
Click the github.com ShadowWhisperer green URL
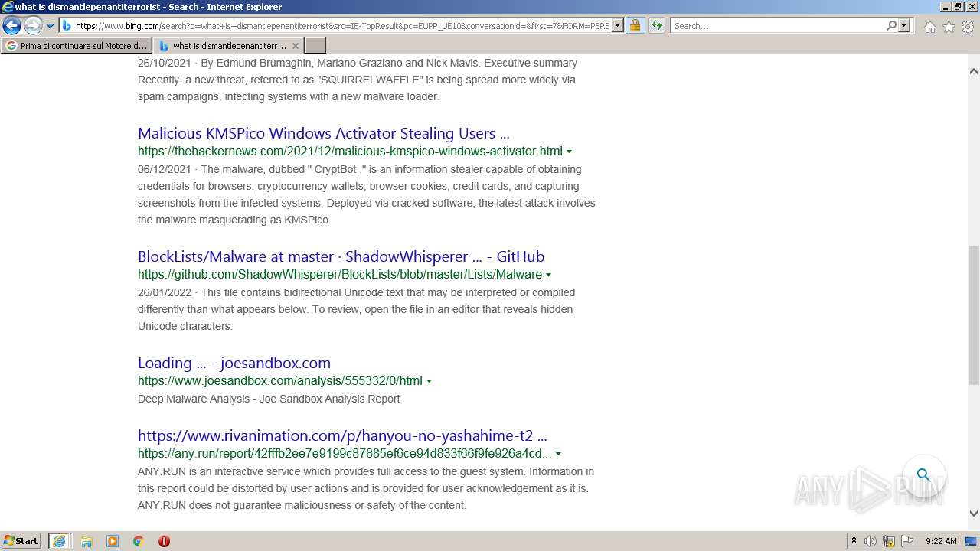(340, 274)
